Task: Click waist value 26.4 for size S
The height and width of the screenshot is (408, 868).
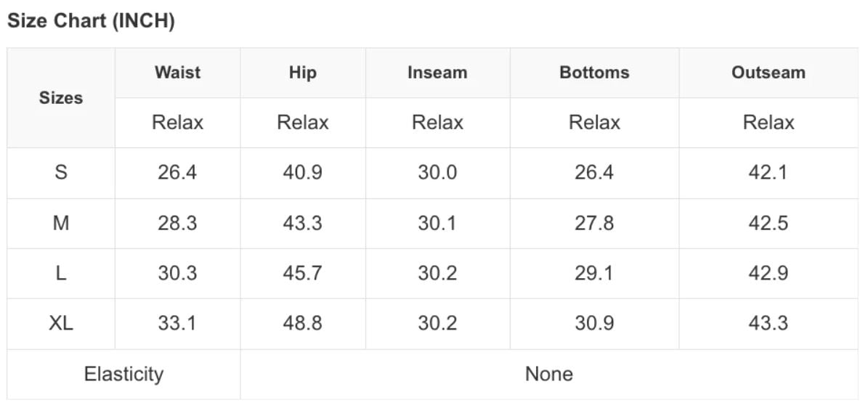Action: (x=177, y=173)
